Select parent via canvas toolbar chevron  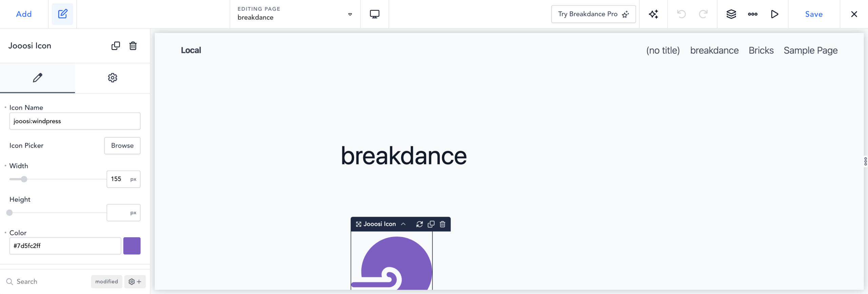pos(403,224)
